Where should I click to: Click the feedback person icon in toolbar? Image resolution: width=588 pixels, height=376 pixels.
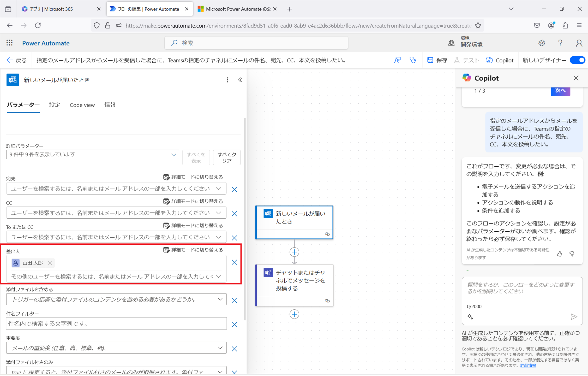[397, 60]
